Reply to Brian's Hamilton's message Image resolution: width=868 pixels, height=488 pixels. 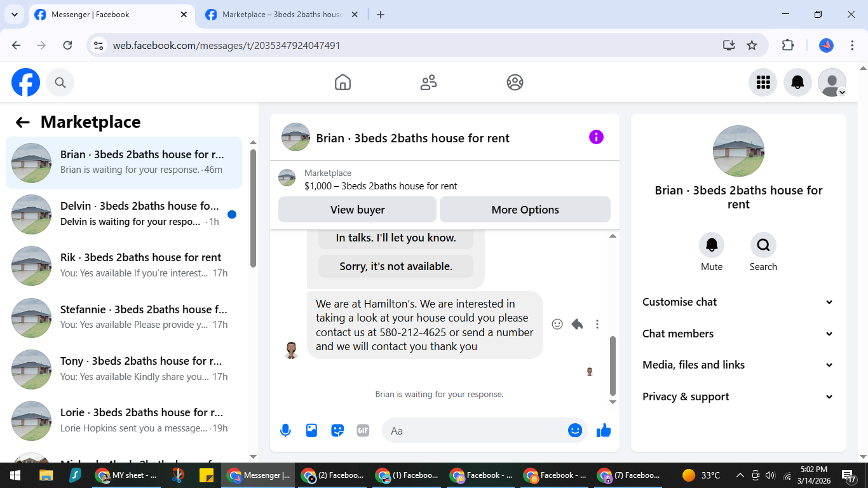click(577, 324)
